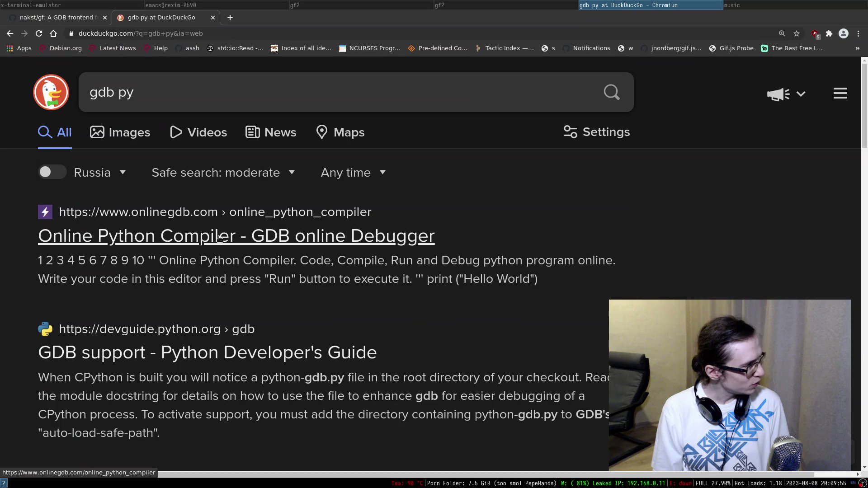The height and width of the screenshot is (488, 868).
Task: Open 'The Best Free L...' bookmark
Action: click(x=792, y=48)
